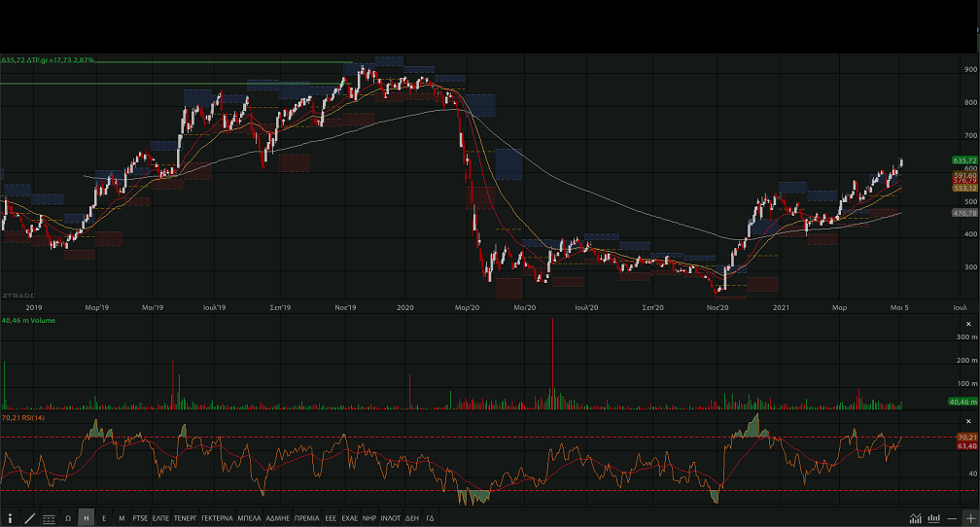Screen dimensions: 980x527
Task: Load the ΜΠΕΛΑ chart shortcut
Action: click(249, 518)
